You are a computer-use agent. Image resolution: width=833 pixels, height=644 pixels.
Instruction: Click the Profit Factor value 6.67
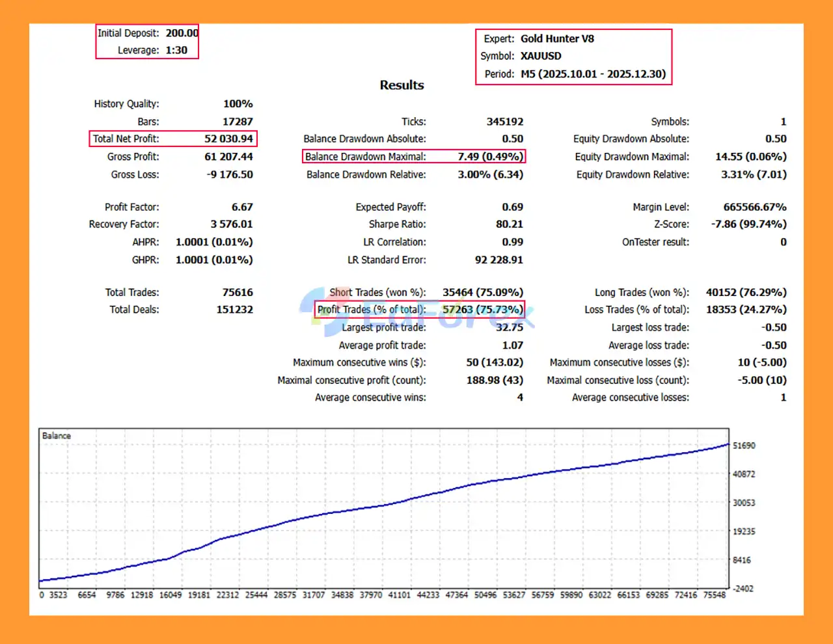(x=242, y=207)
